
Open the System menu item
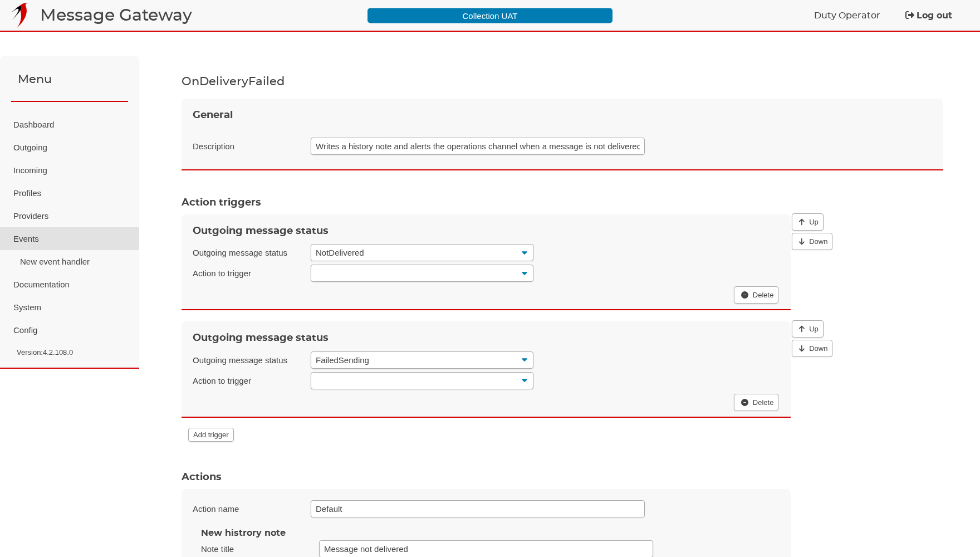pyautogui.click(x=70, y=307)
